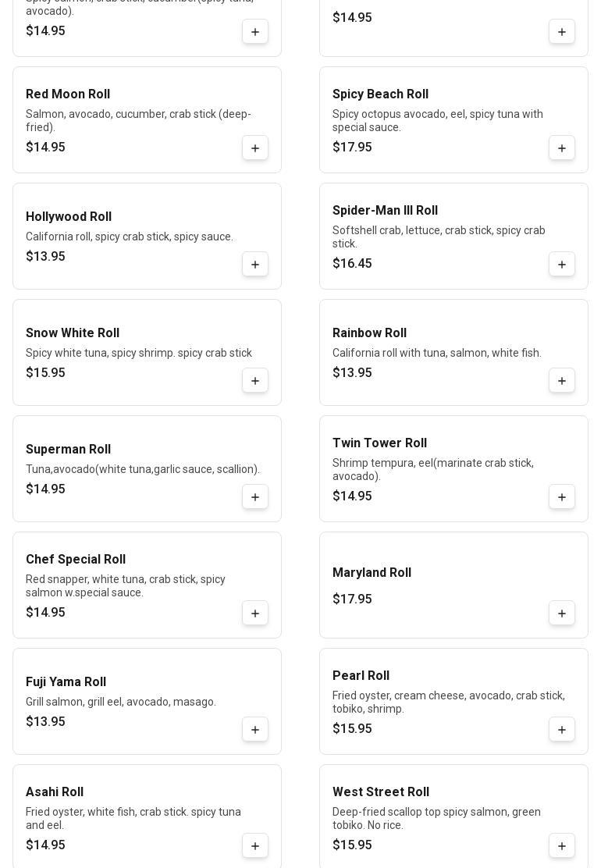The height and width of the screenshot is (868, 601).
Task: Add Asahi Roll to order
Action: [255, 846]
